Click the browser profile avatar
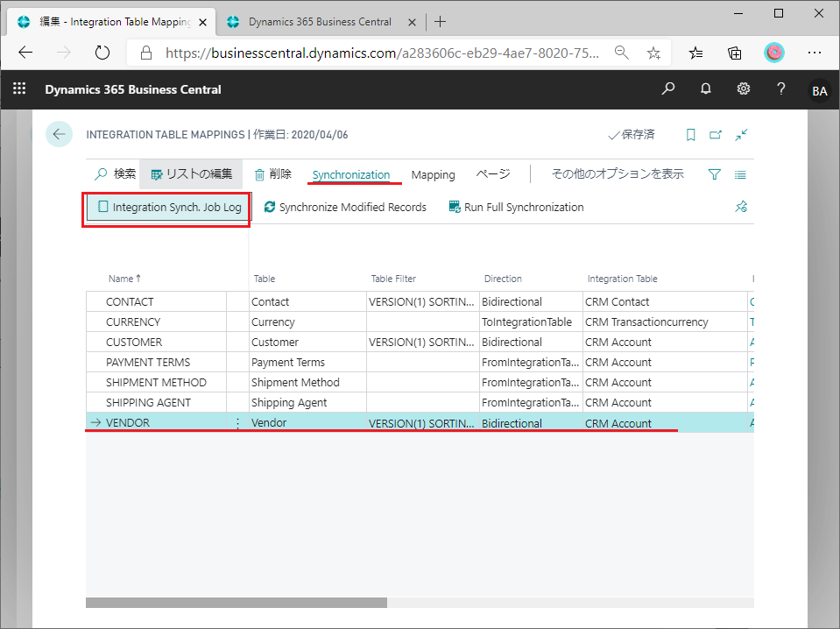 (774, 53)
